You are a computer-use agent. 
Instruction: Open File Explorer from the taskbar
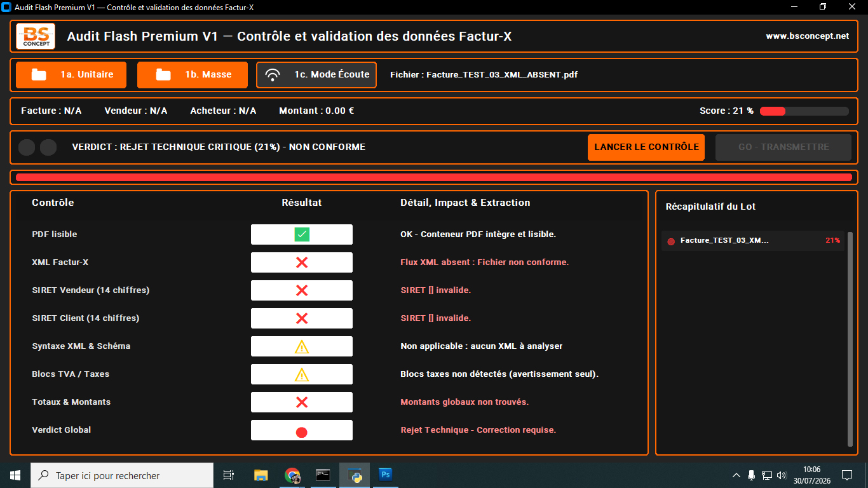(261, 475)
